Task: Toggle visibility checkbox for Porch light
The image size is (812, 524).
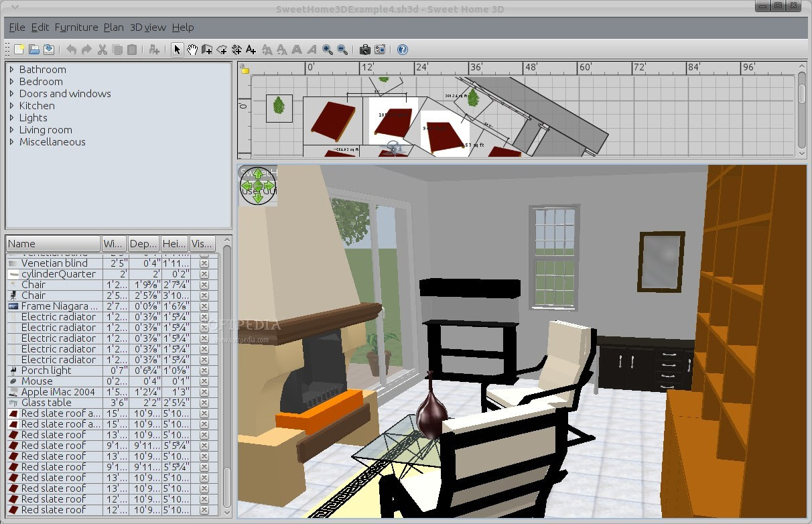Action: (x=204, y=371)
